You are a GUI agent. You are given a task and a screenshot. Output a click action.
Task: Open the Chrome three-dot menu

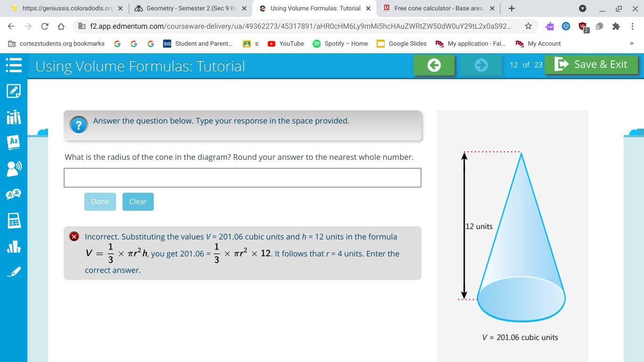coord(633,26)
